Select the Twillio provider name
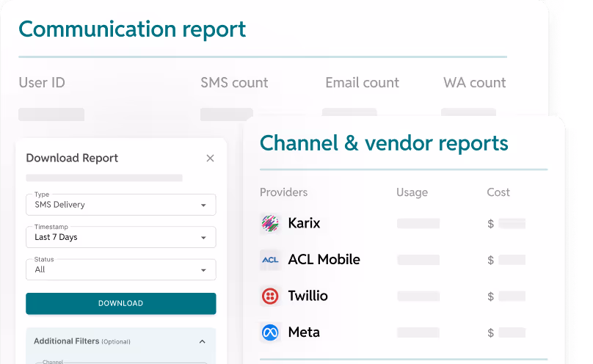 [x=308, y=296]
